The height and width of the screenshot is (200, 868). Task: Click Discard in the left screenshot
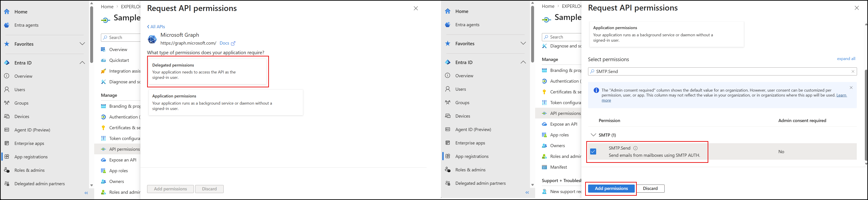click(209, 189)
